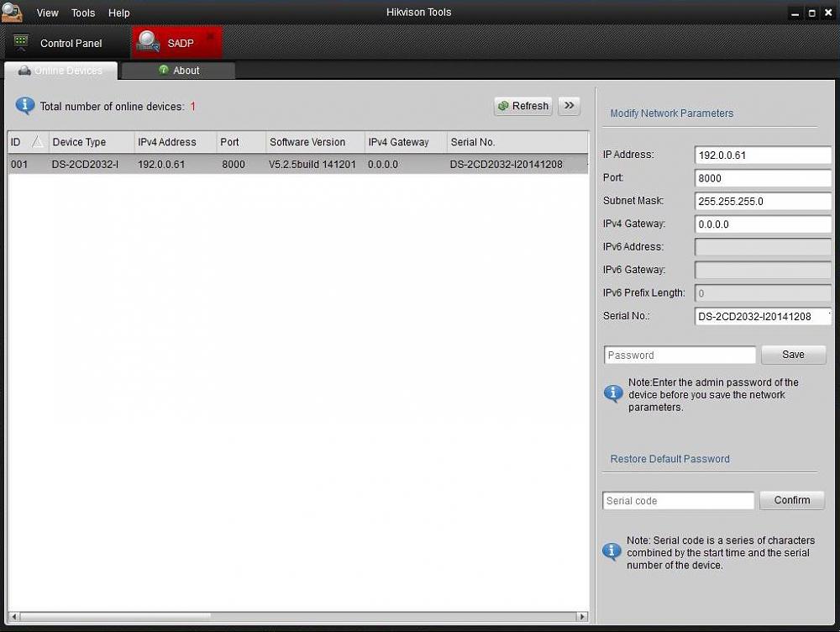Close the SADP module tab

click(210, 36)
